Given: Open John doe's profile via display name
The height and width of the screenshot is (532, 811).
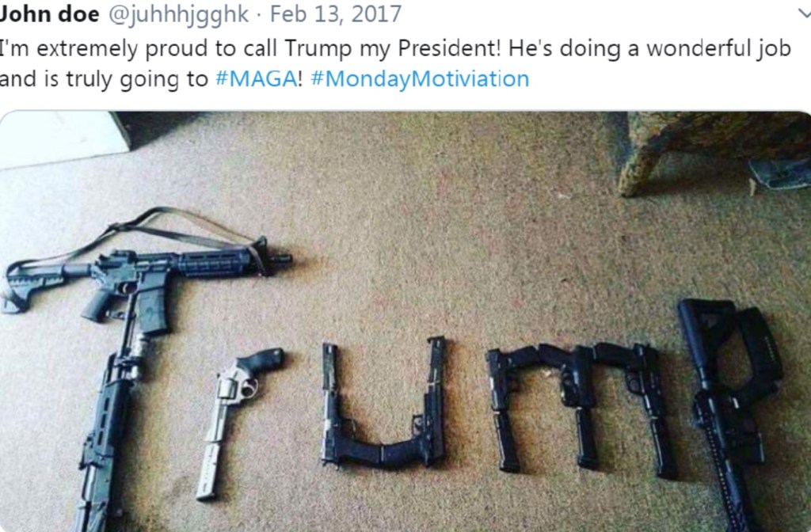Looking at the screenshot, I should point(49,14).
